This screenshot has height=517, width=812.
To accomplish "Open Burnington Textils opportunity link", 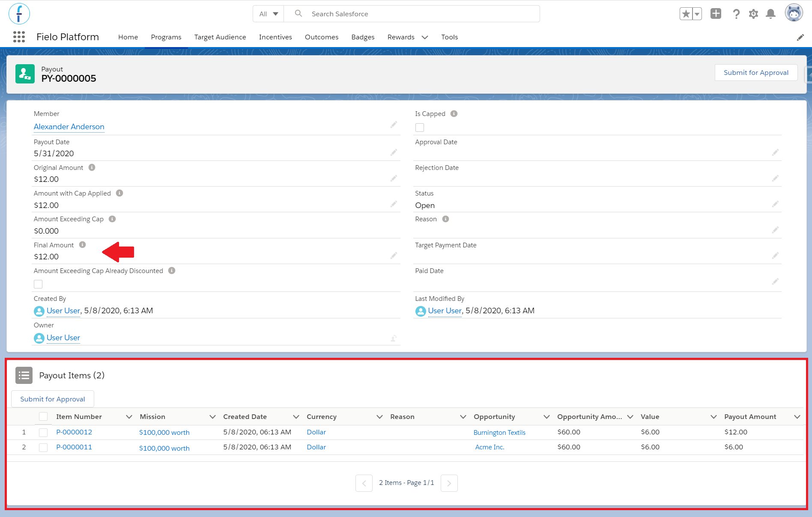I will click(x=499, y=433).
